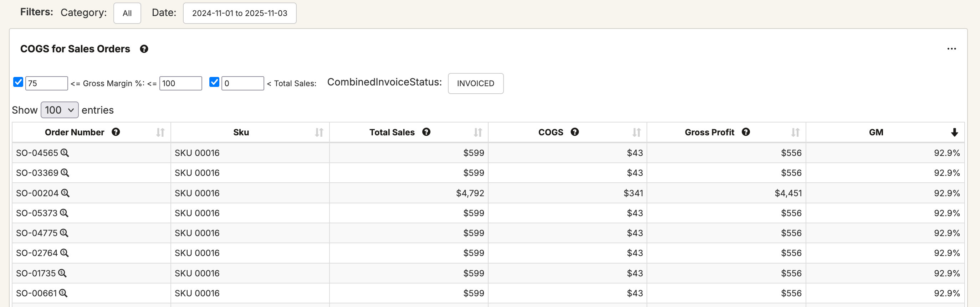Open order details magnifier for SO-00204
The width and height of the screenshot is (980, 307).
(x=65, y=193)
